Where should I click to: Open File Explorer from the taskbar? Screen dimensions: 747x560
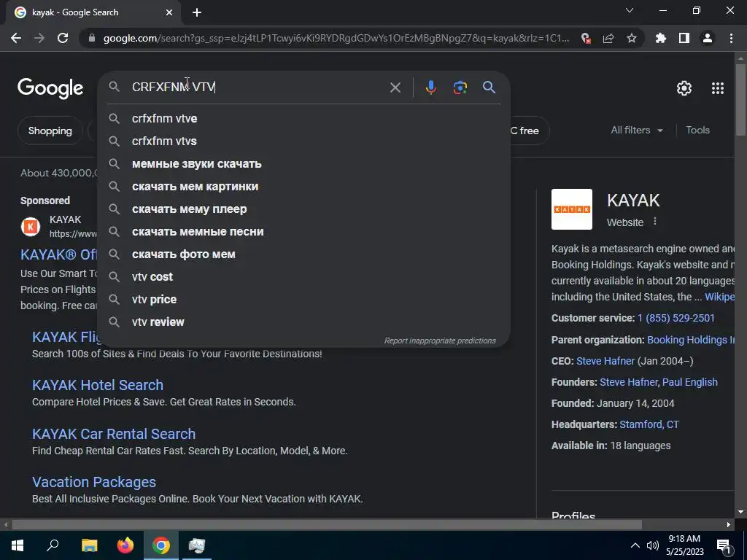(89, 545)
